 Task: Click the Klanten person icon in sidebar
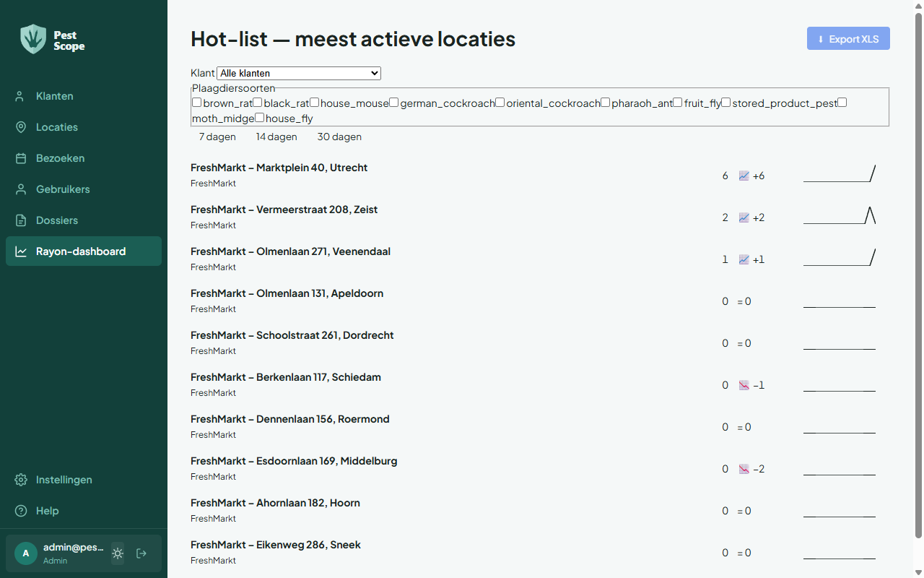21,96
